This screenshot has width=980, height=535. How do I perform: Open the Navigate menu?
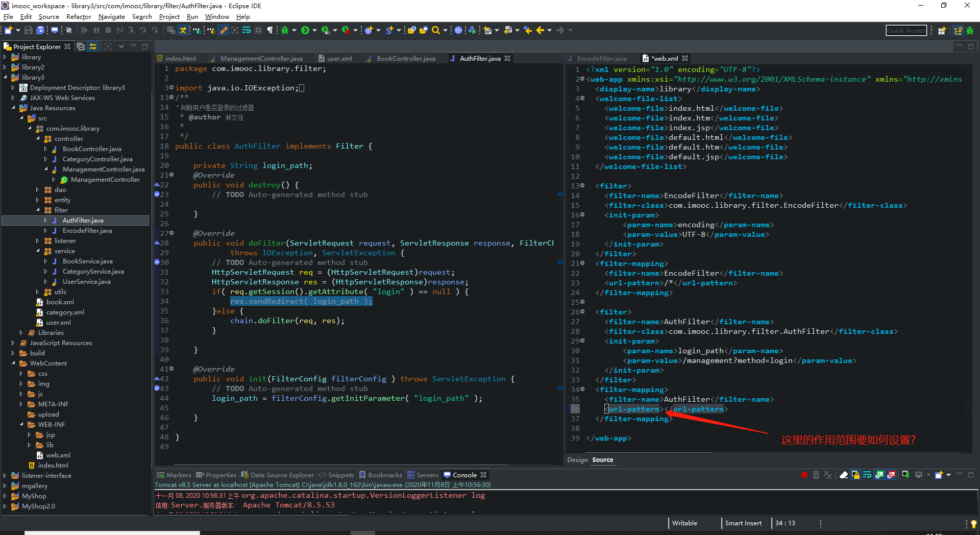point(112,17)
